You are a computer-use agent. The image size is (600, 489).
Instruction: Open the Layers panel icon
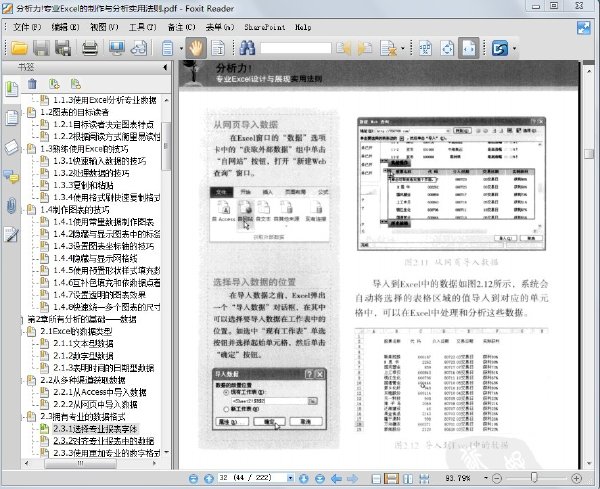tap(11, 147)
